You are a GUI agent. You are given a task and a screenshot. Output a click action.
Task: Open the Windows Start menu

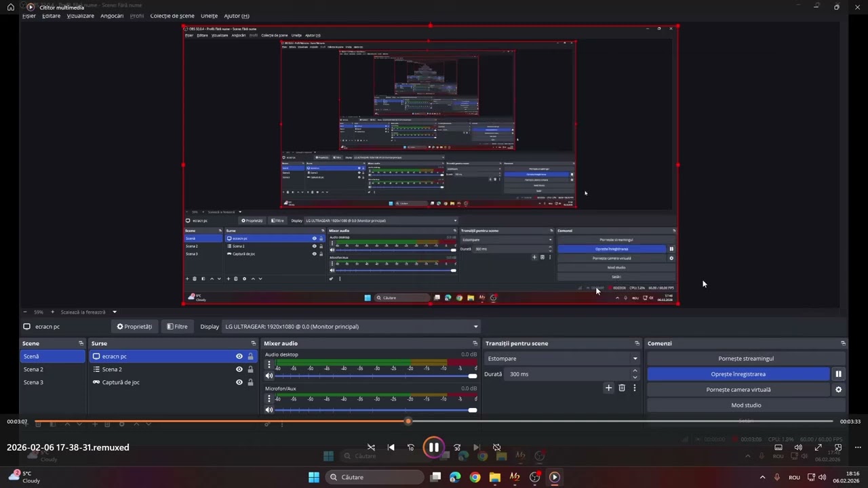(x=314, y=477)
